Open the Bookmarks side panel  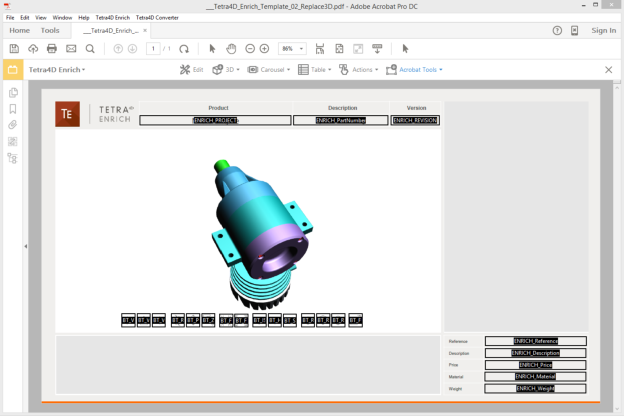tap(13, 109)
